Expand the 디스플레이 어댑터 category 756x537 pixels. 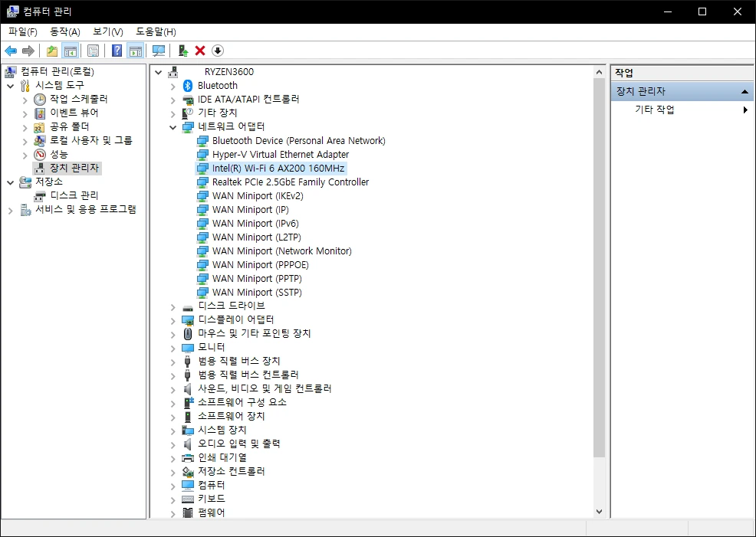172,319
